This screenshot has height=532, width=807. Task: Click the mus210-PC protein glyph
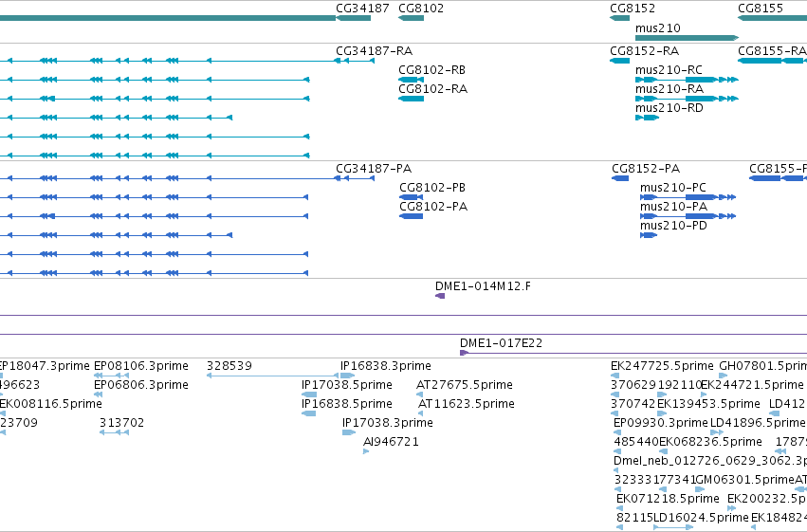688,197
